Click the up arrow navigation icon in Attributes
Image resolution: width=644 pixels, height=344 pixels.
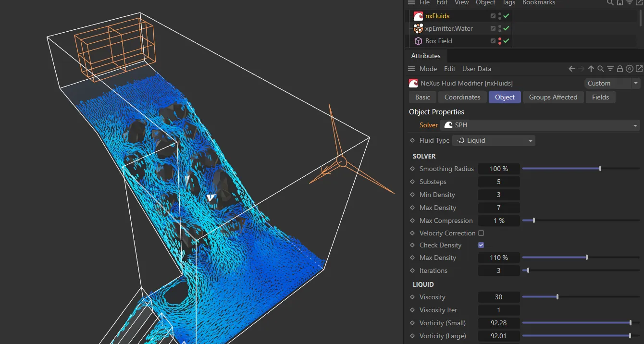(x=591, y=69)
